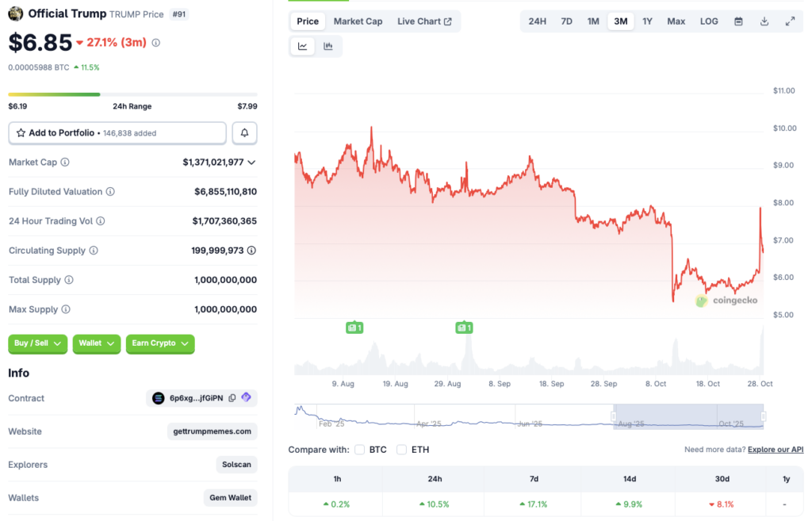Screen dimensions: 812x521
Task: Click the star icon next to Add to Portfolio
Action: tap(22, 132)
